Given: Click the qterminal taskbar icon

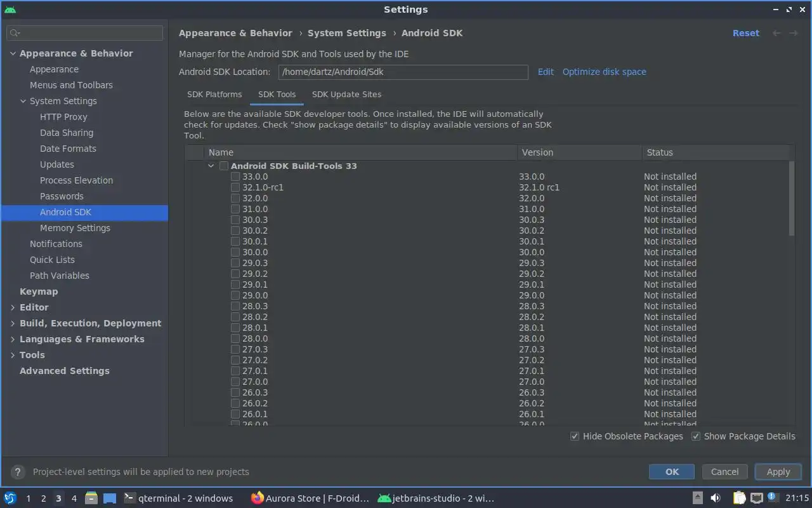Looking at the screenshot, I should click(x=129, y=498).
